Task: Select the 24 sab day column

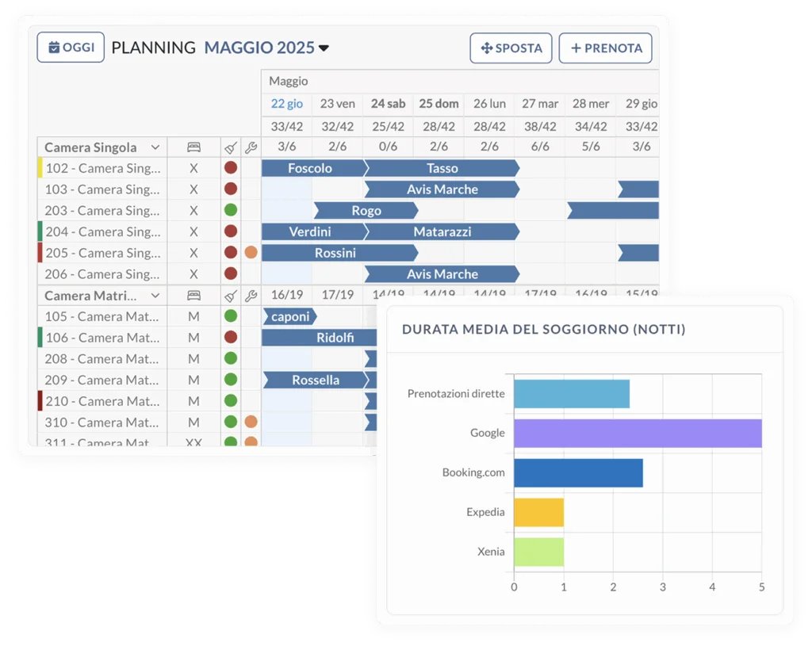Action: pyautogui.click(x=388, y=104)
